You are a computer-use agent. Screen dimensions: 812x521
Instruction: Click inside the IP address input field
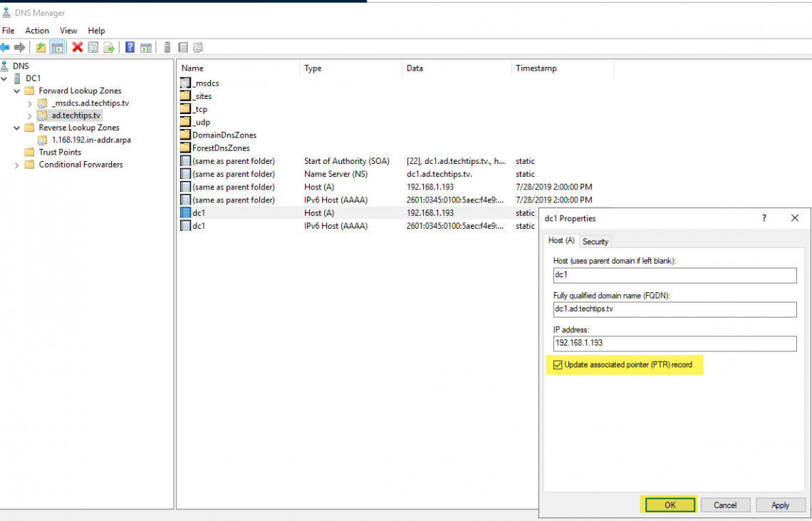[675, 344]
